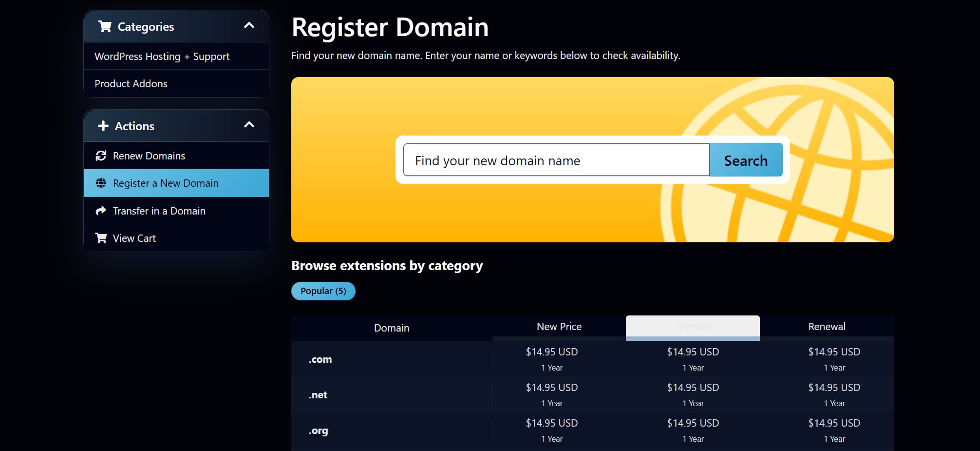Click the arrow icon for Transfer in a Domain

pos(101,211)
